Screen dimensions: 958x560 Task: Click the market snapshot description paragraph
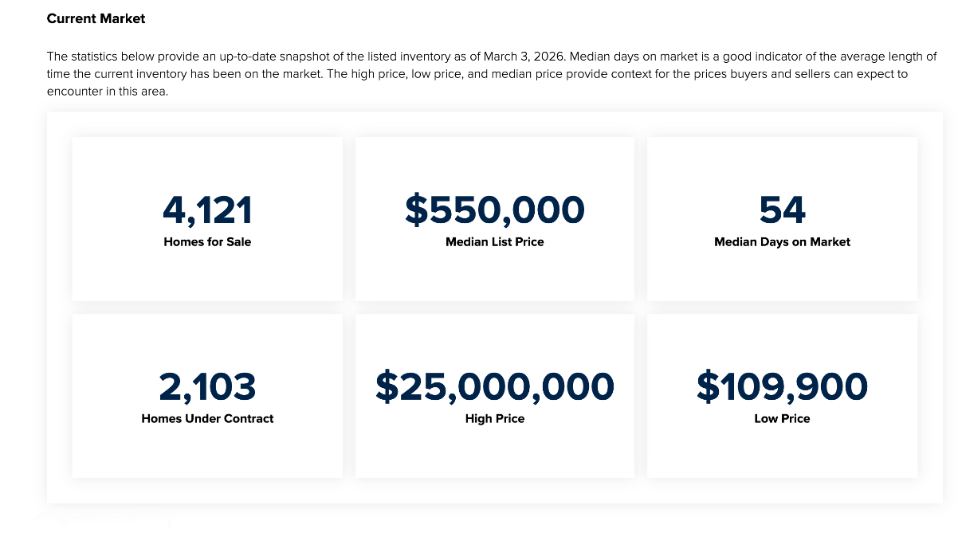[478, 74]
